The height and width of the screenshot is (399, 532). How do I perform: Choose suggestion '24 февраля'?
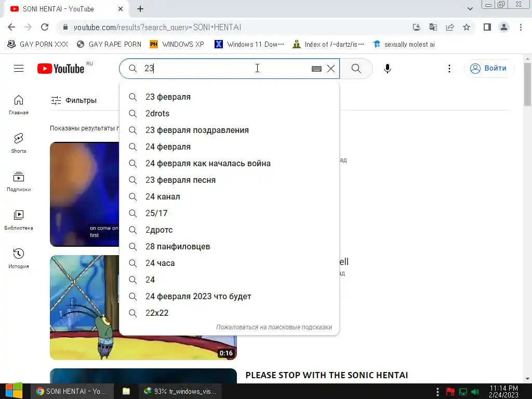tap(229, 147)
